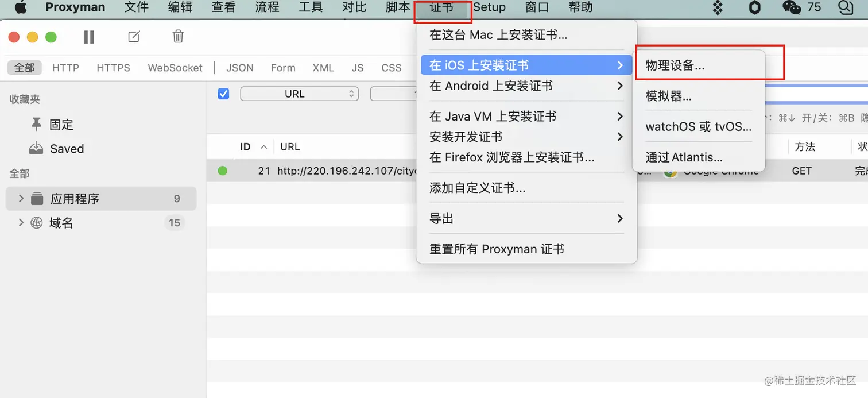Image resolution: width=868 pixels, height=398 pixels.
Task: Open the 工具 menu
Action: point(311,7)
